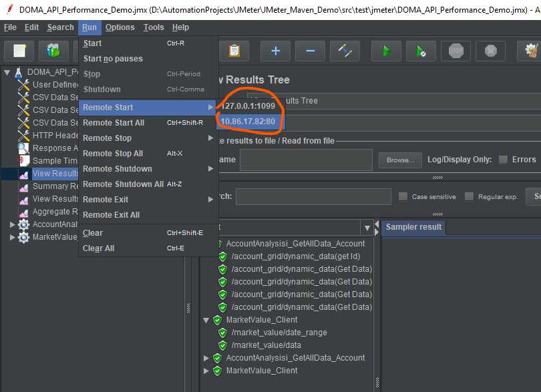Screen dimensions: 541x392
Task: Select the MarketValue thread group gear icon
Action: coord(23,238)
